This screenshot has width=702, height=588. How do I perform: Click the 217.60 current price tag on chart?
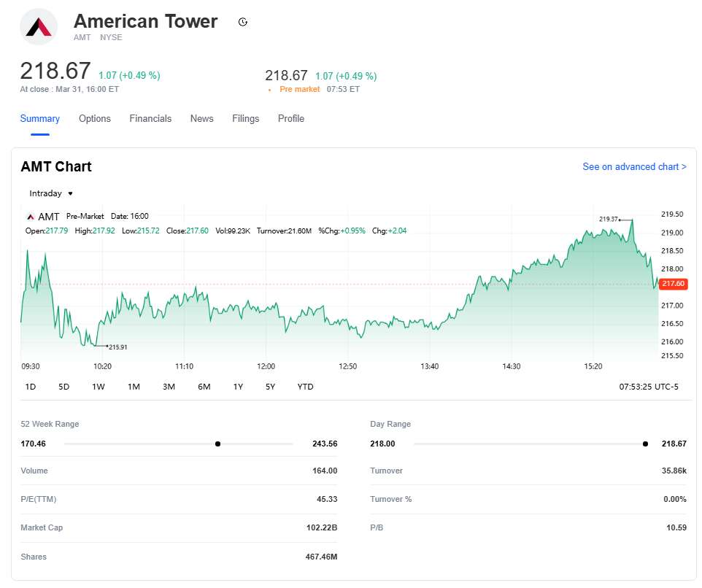672,284
